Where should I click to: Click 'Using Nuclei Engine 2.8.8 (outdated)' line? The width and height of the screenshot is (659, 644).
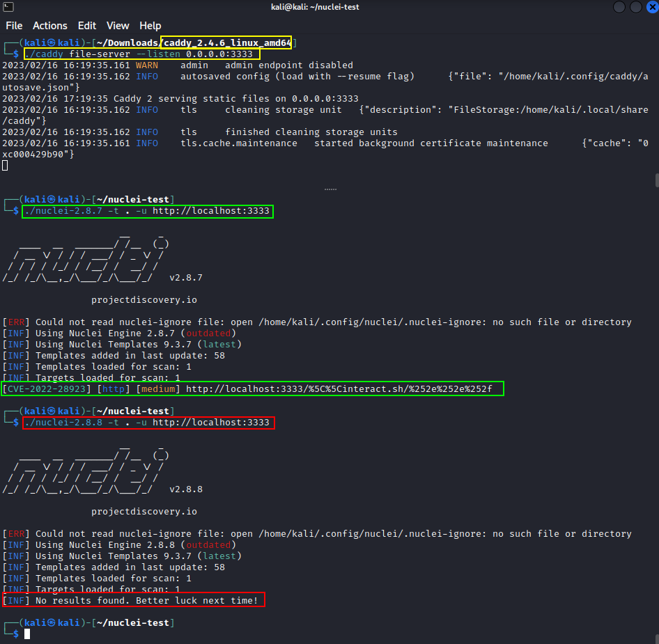119,545
